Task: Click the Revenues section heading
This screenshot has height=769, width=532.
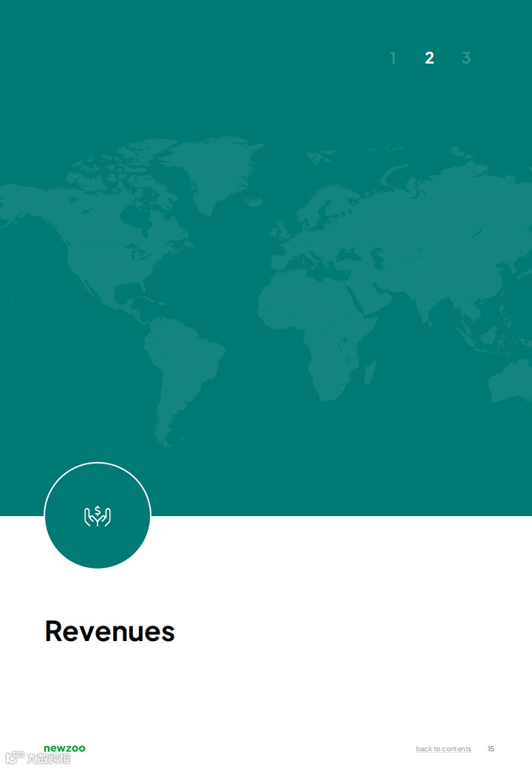Action: coord(110,631)
